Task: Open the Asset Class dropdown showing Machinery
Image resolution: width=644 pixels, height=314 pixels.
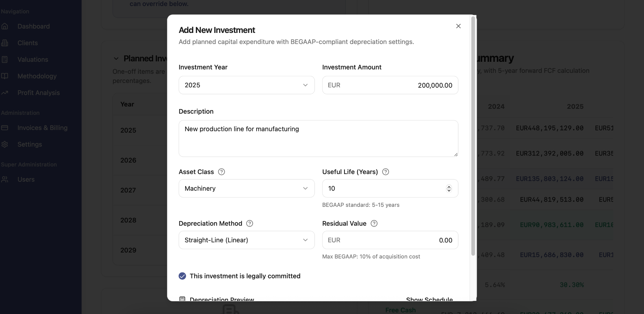Action: 247,188
